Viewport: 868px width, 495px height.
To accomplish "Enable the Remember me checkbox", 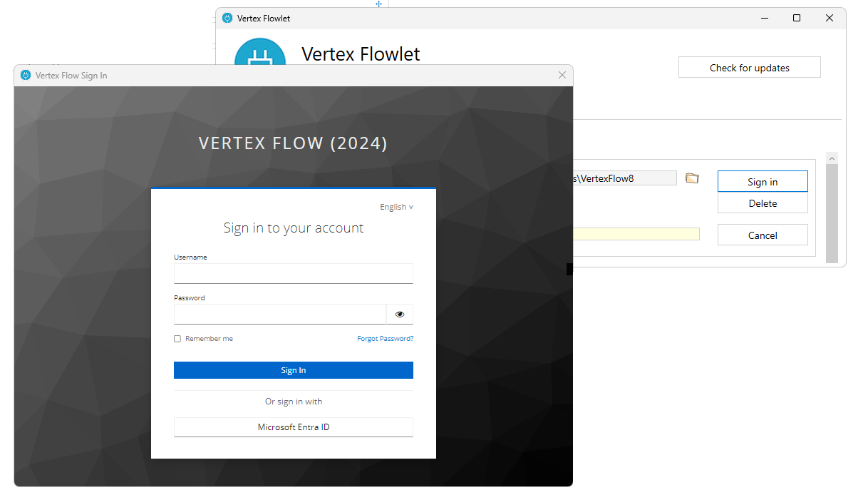I will [177, 339].
